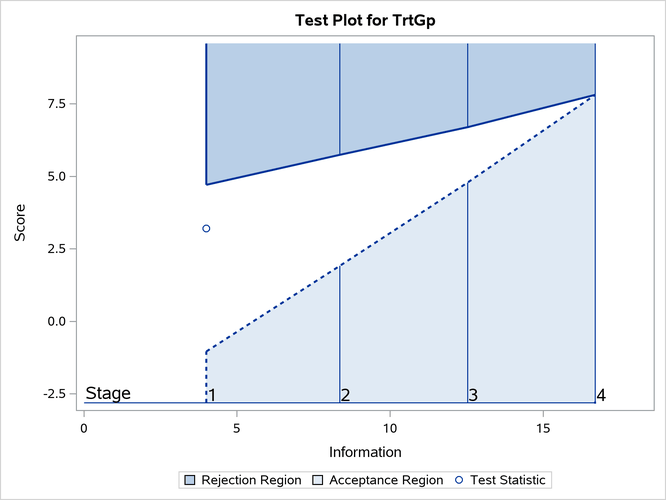Click the 15 tick label on the Information axis
Viewport: 666px width, 500px height.
(542, 428)
